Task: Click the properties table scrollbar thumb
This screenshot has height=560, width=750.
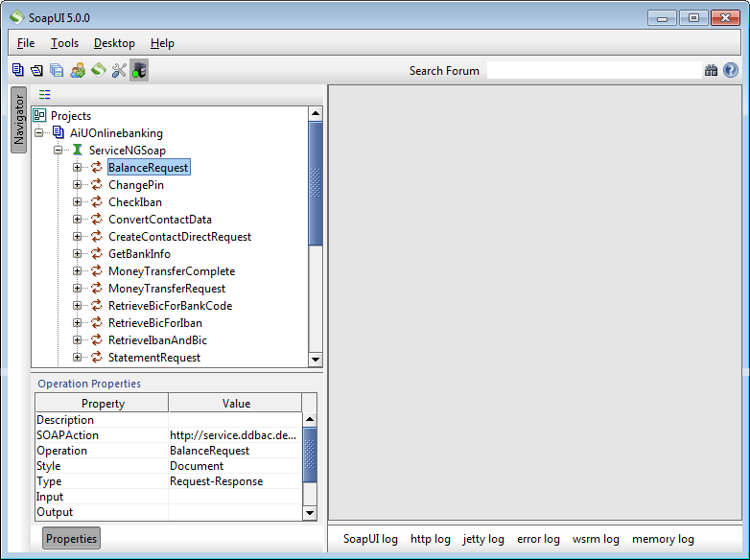Action: point(310,455)
